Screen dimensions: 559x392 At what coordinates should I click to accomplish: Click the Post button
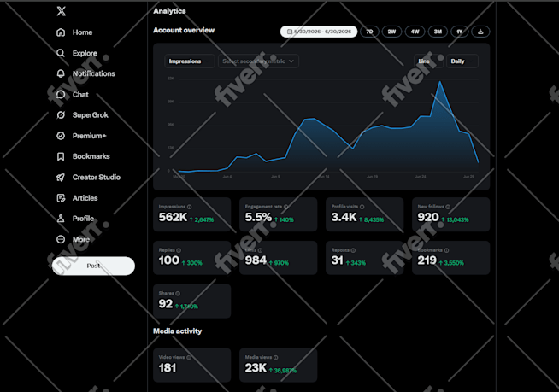(x=93, y=266)
